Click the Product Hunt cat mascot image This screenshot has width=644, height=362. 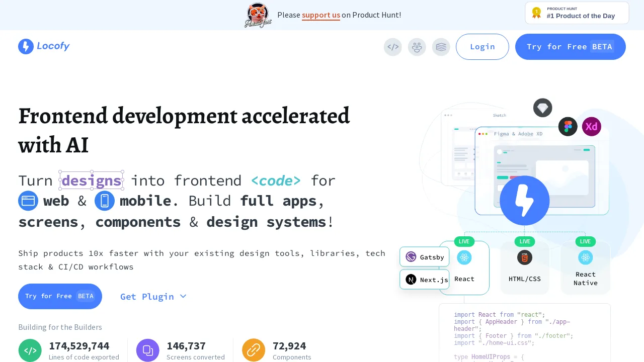click(259, 15)
